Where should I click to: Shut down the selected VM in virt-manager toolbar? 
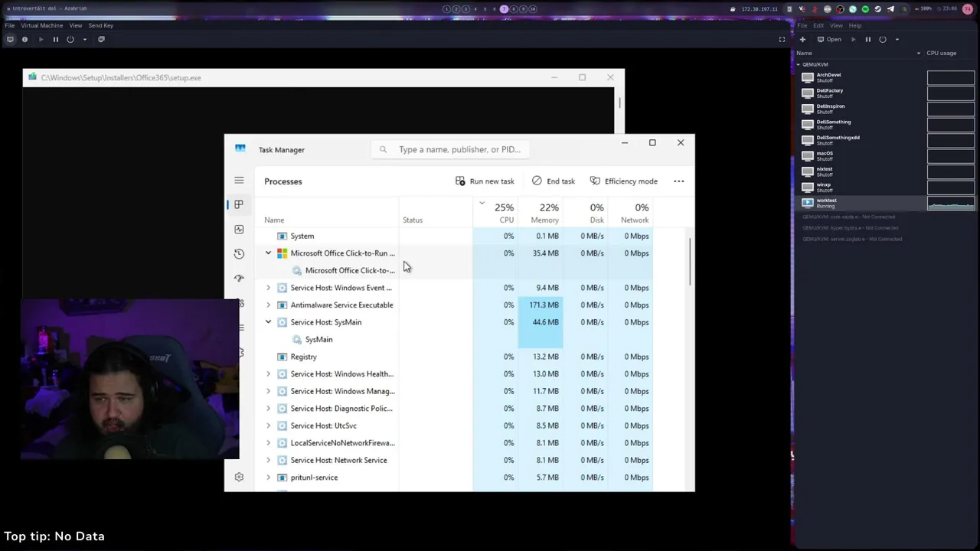[x=883, y=39]
